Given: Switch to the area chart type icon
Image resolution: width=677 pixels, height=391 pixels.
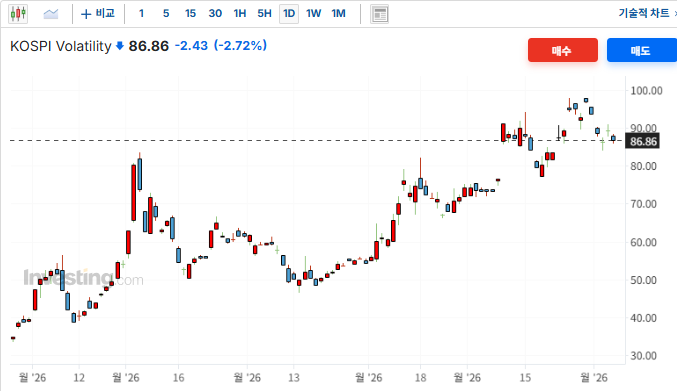Looking at the screenshot, I should 51,14.
